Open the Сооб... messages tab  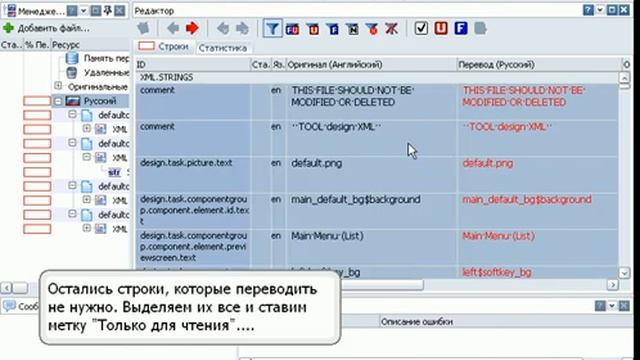tap(20, 306)
